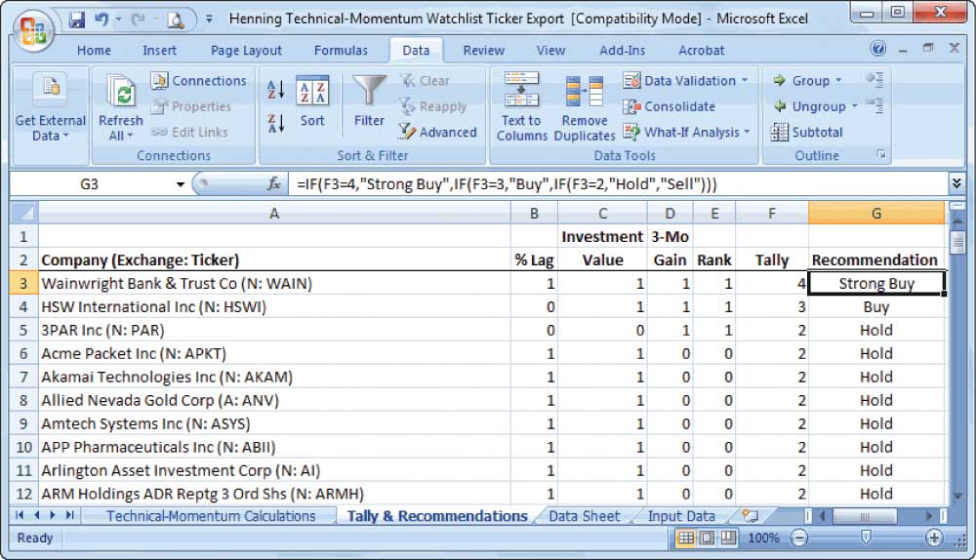Toggle the Filter funnel button
Screen dimensions: 976x560
[x=369, y=102]
